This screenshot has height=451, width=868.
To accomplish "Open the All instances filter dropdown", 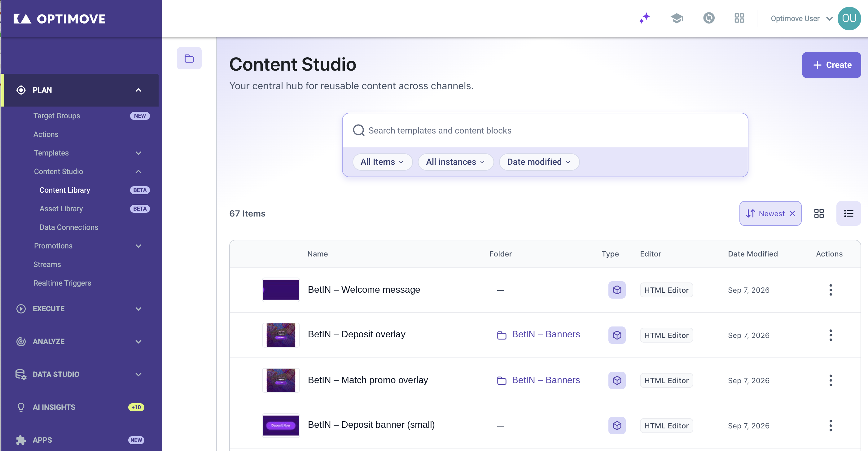I will click(456, 162).
